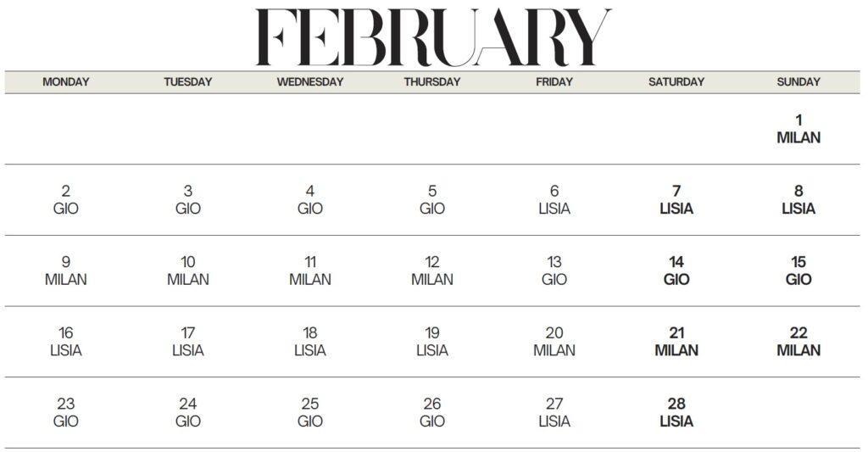The height and width of the screenshot is (452, 868).
Task: Select the SUNDAY column header
Action: pos(798,82)
